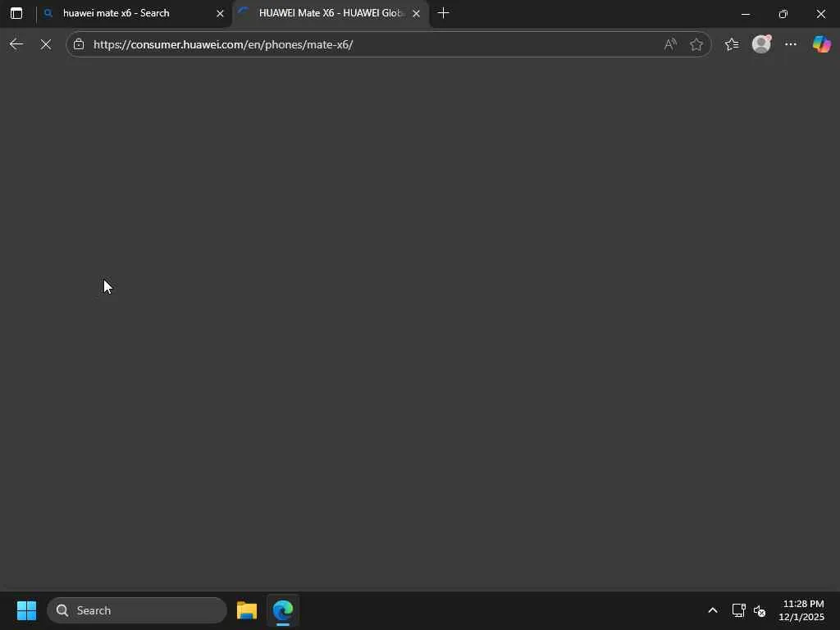The image size is (840, 630).
Task: Show hidden system tray icons
Action: [x=713, y=610]
